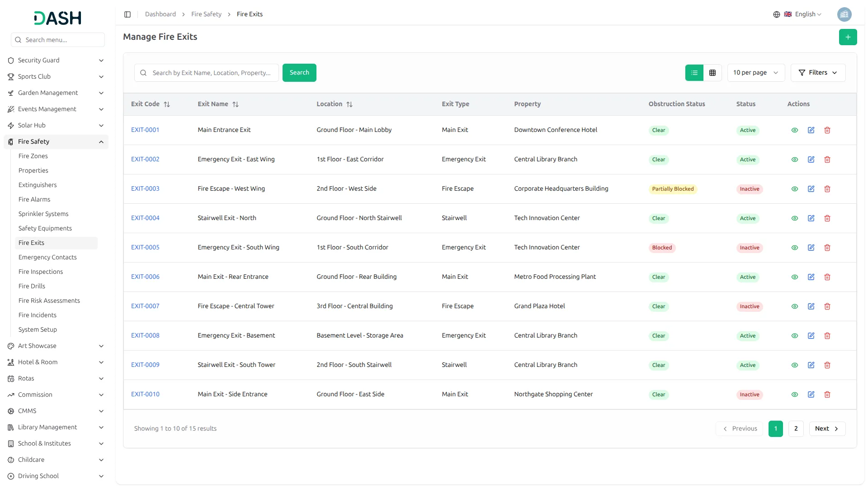
Task: Delete EXIT-0009 using the trash icon
Action: point(827,365)
